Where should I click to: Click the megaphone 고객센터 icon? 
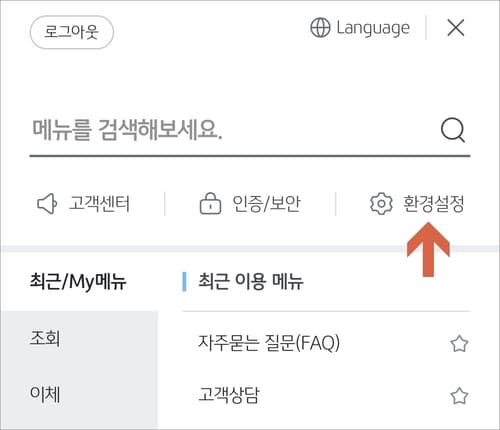47,203
